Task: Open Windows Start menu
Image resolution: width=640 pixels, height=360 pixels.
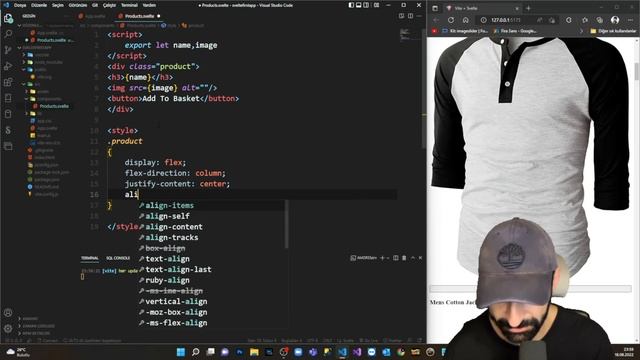Action: click(x=181, y=352)
